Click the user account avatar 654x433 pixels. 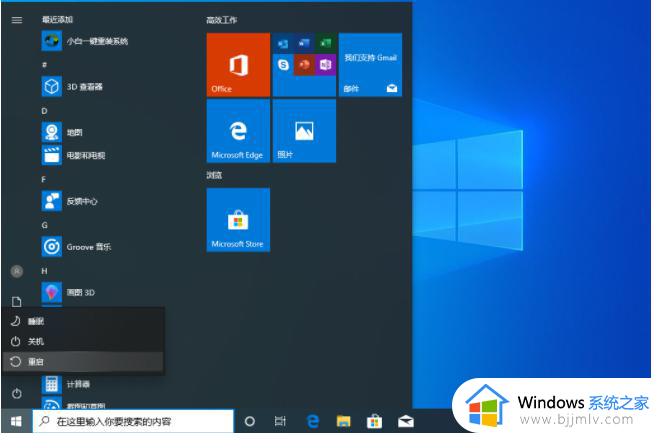tap(17, 272)
